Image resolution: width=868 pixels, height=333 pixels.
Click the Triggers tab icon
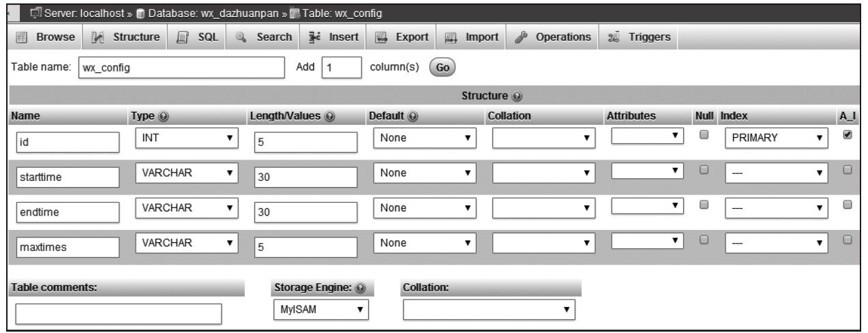(614, 36)
